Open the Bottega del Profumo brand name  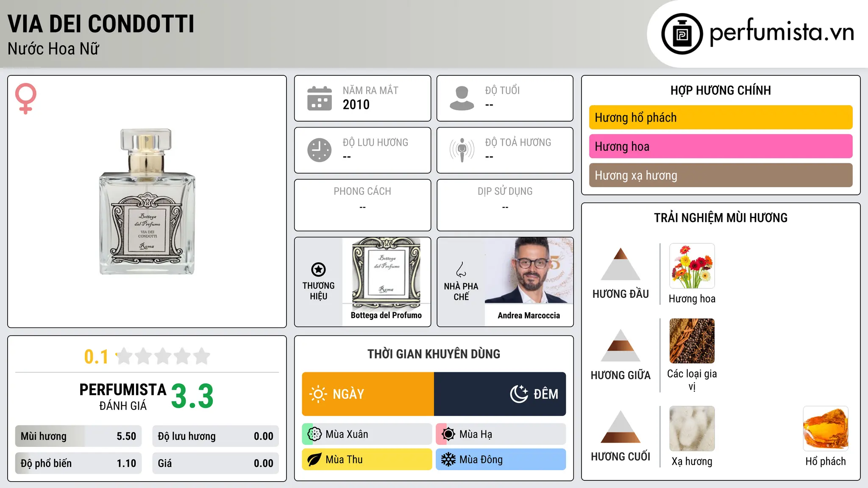point(386,315)
